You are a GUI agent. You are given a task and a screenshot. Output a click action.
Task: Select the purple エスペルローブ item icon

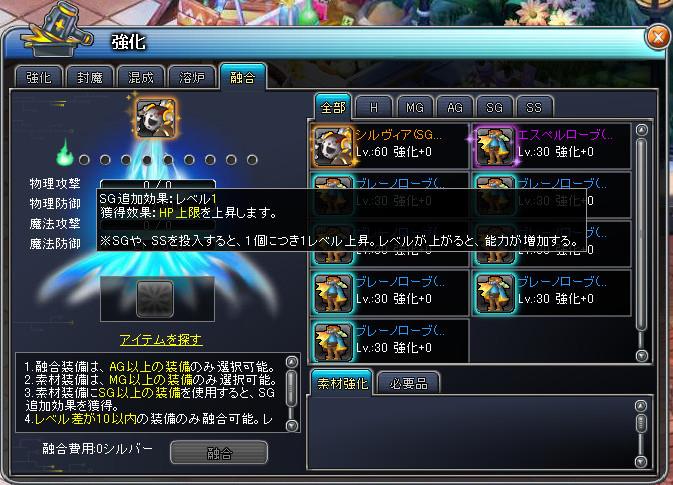(495, 146)
